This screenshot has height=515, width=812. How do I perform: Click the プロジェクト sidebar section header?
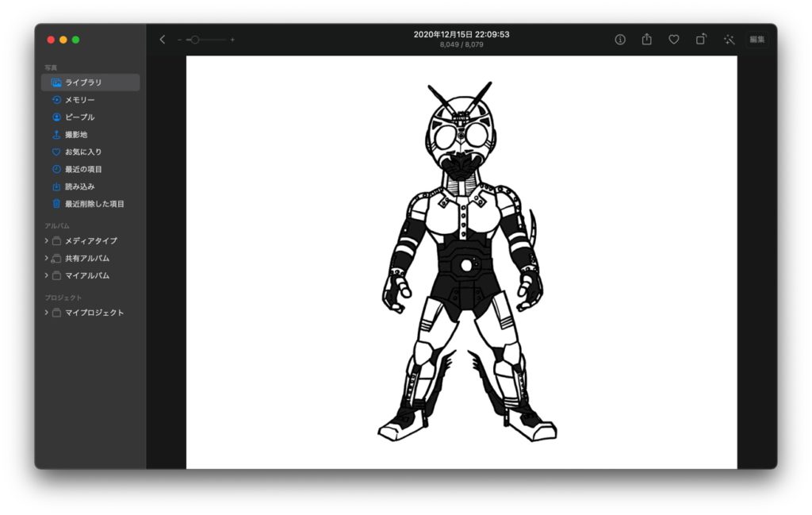(63, 298)
